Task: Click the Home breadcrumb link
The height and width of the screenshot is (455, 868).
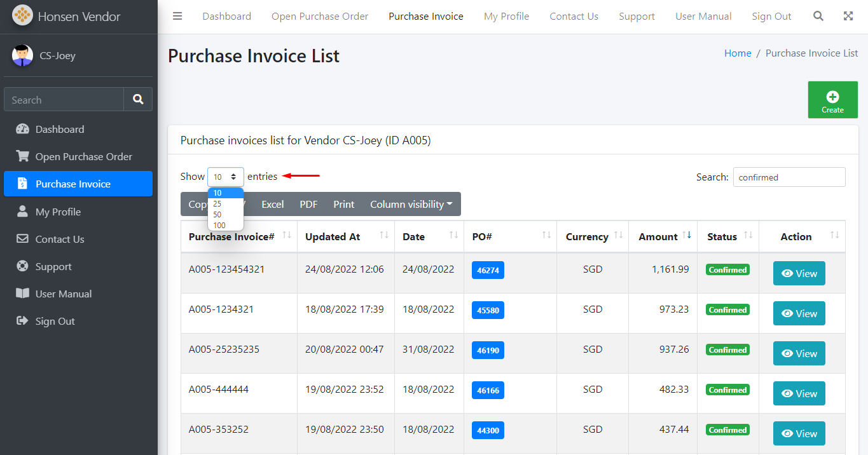Action: point(738,53)
